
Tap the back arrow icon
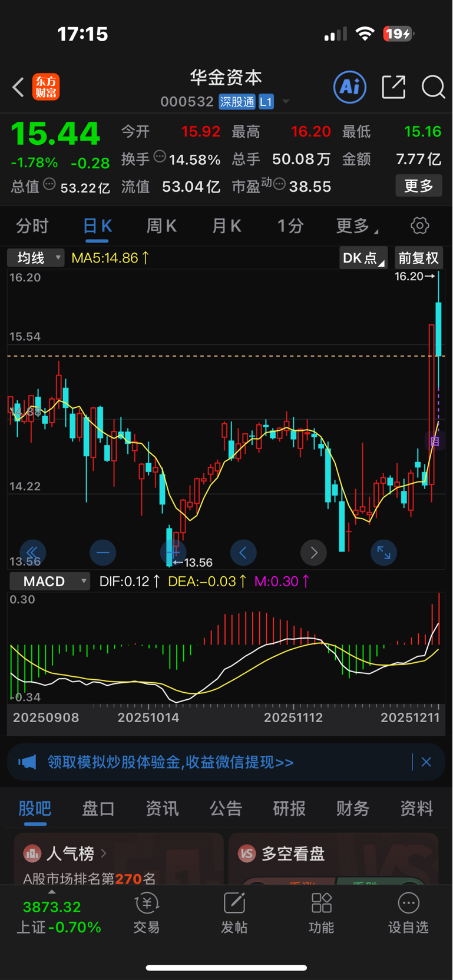[18, 87]
